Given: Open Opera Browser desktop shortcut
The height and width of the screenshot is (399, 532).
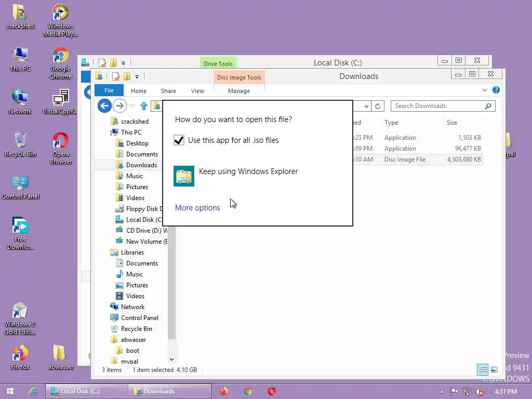Looking at the screenshot, I should pos(60,149).
